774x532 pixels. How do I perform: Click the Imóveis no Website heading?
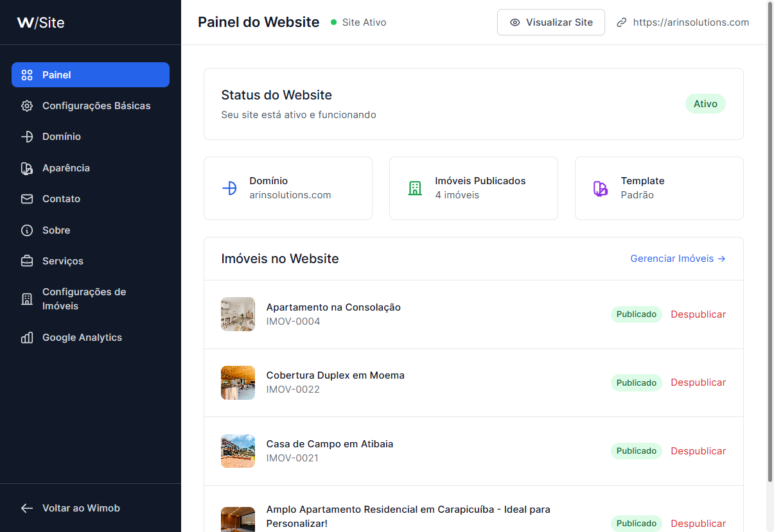coord(280,259)
